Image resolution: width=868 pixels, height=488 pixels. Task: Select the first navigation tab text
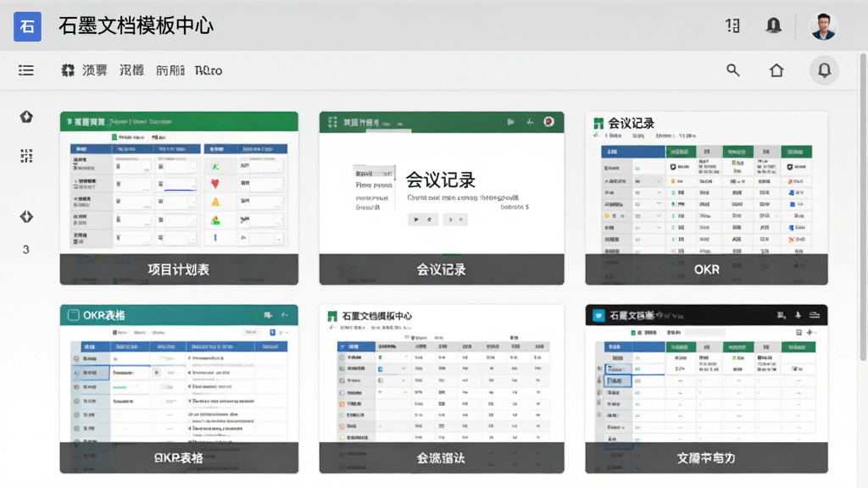click(95, 70)
